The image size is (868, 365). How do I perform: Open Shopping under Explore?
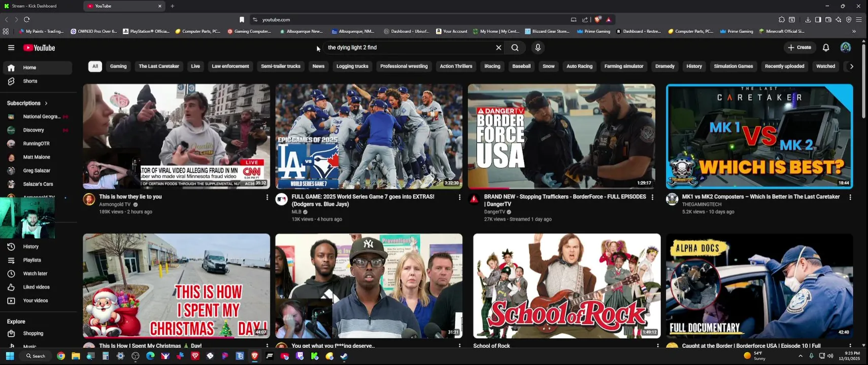click(x=37, y=334)
